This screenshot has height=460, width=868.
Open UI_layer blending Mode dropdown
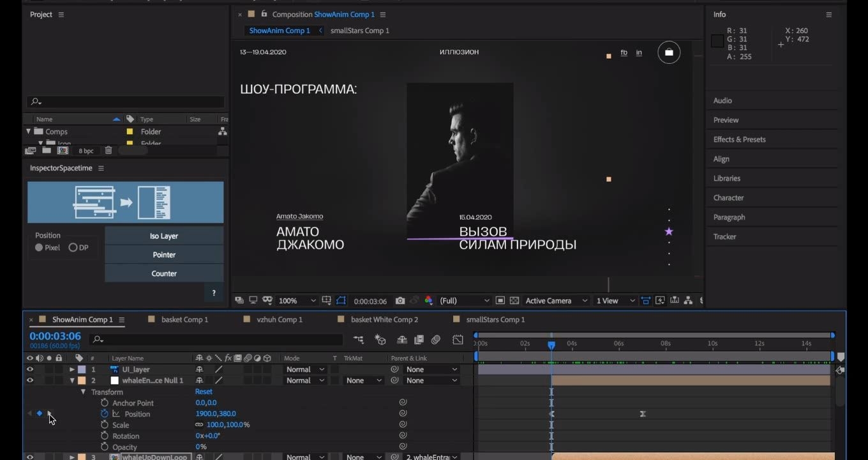(x=305, y=369)
